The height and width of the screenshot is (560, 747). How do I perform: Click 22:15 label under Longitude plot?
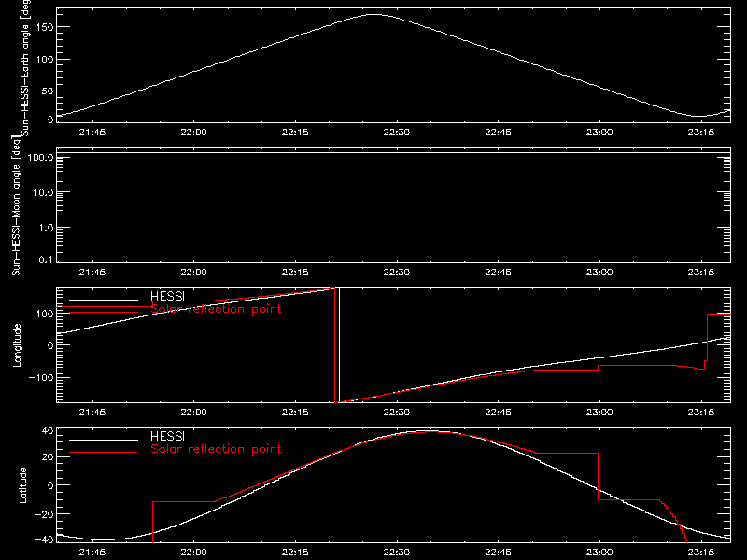point(295,413)
